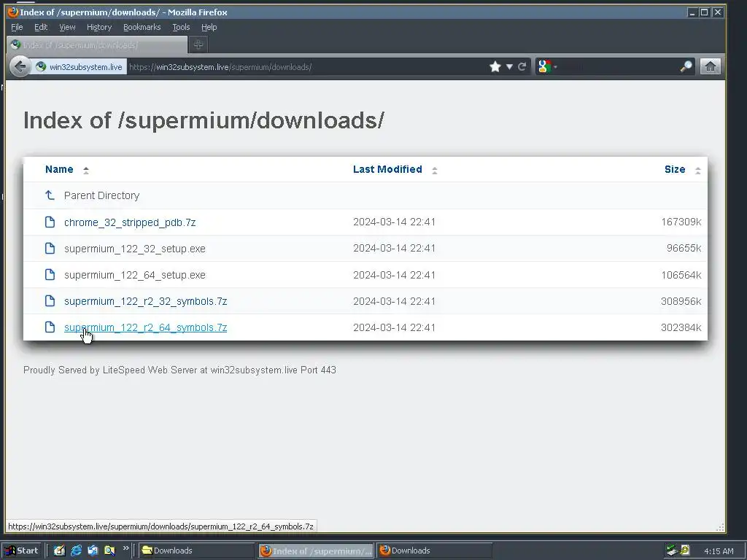Download supermium_122_r2_64_symbols.7z
This screenshot has height=560, width=747.
tap(145, 327)
